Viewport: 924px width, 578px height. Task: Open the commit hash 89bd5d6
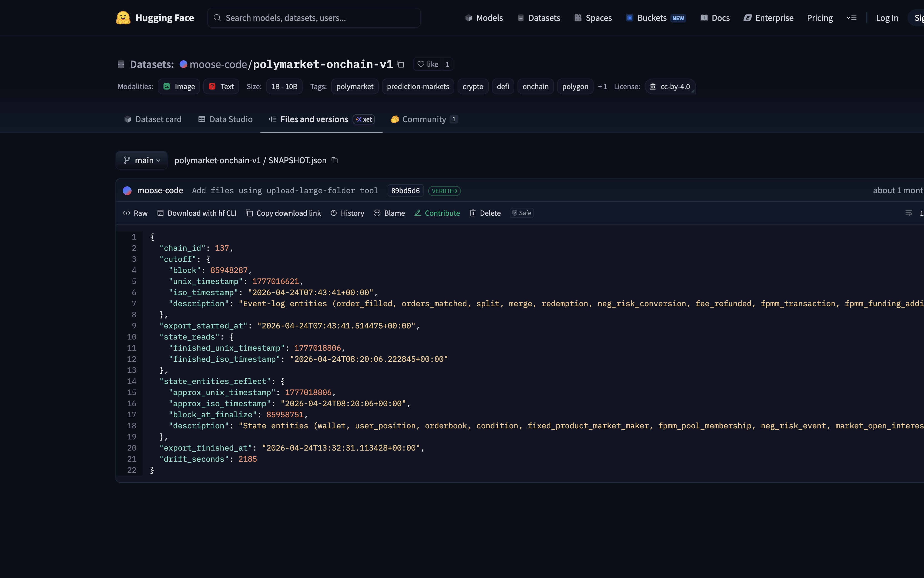tap(405, 190)
